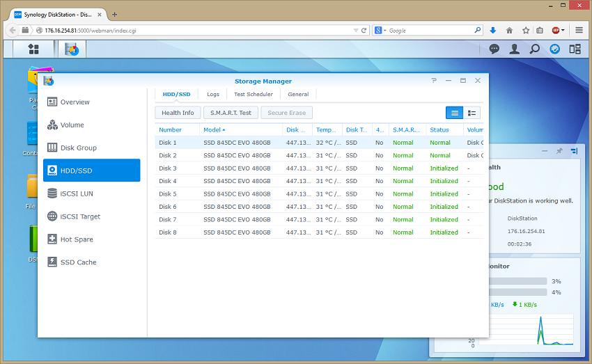592x364 pixels.
Task: Select HDD/SSD sidebar item
Action: click(91, 171)
